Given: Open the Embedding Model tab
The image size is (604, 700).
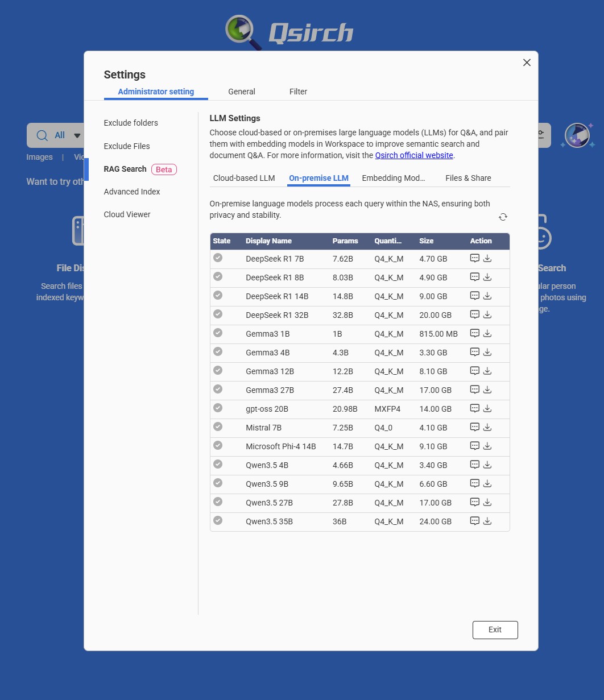Looking at the screenshot, I should (394, 178).
